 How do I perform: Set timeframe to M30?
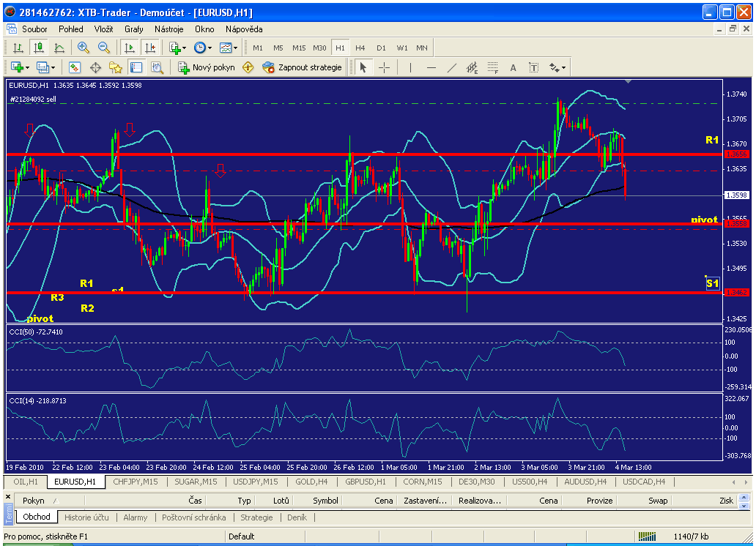[x=319, y=48]
